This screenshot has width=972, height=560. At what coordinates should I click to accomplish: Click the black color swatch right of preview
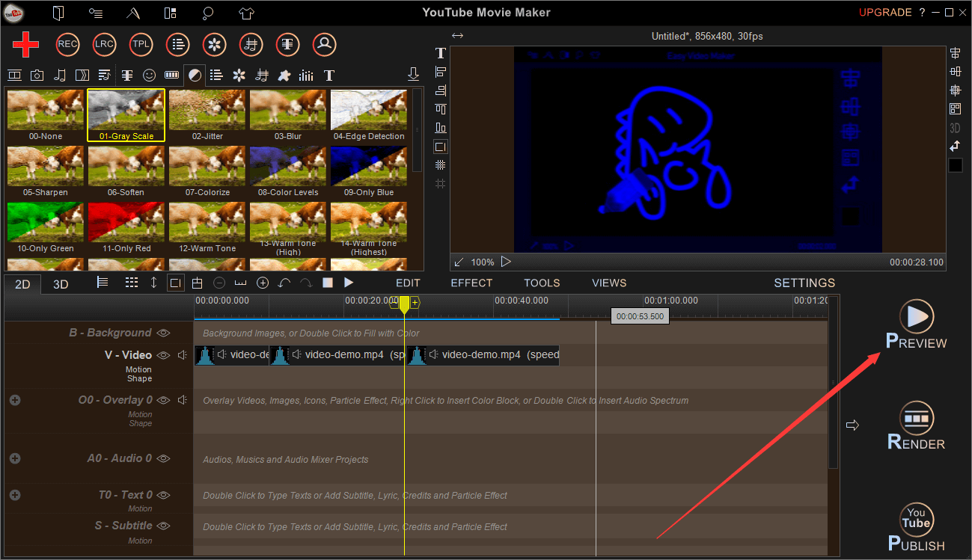point(956,165)
